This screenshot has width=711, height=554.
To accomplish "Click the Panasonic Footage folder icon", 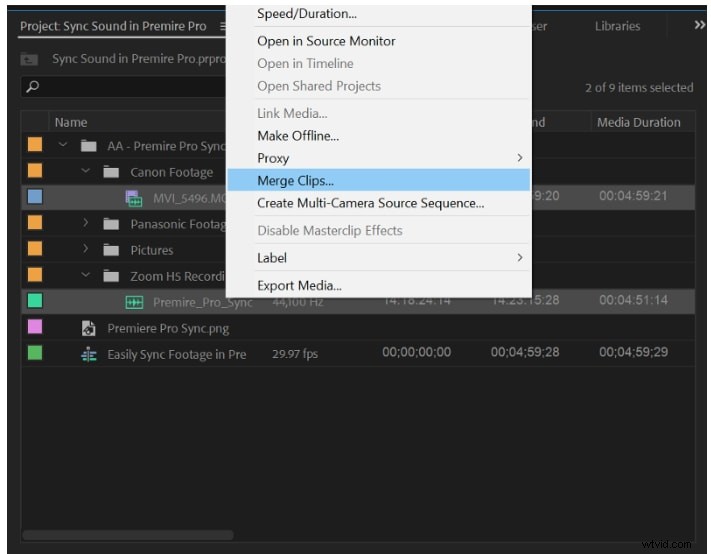I will pos(111,224).
